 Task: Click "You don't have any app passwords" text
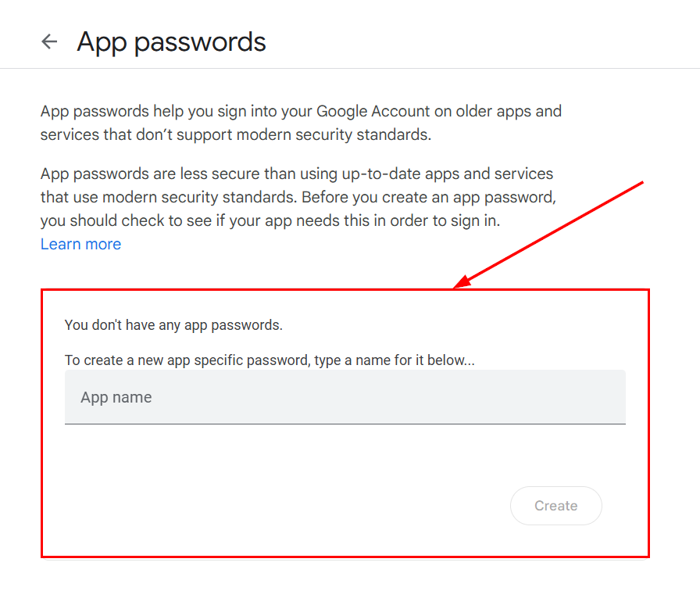point(173,325)
